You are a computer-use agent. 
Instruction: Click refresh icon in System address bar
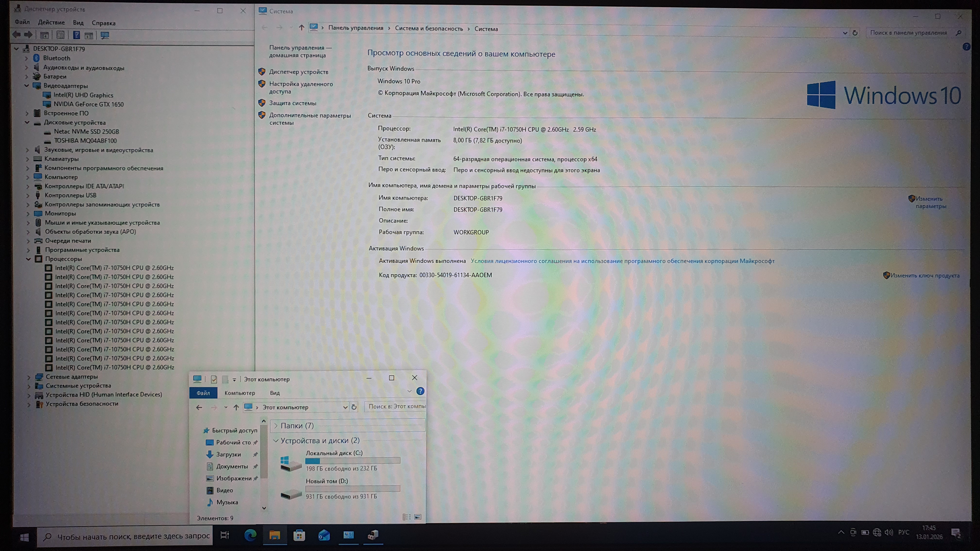(x=855, y=33)
